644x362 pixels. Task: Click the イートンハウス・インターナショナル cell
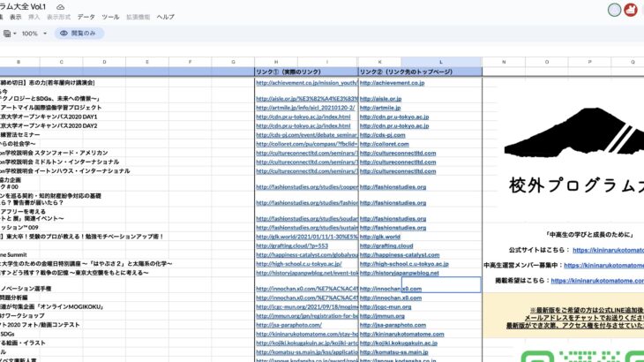[65, 171]
